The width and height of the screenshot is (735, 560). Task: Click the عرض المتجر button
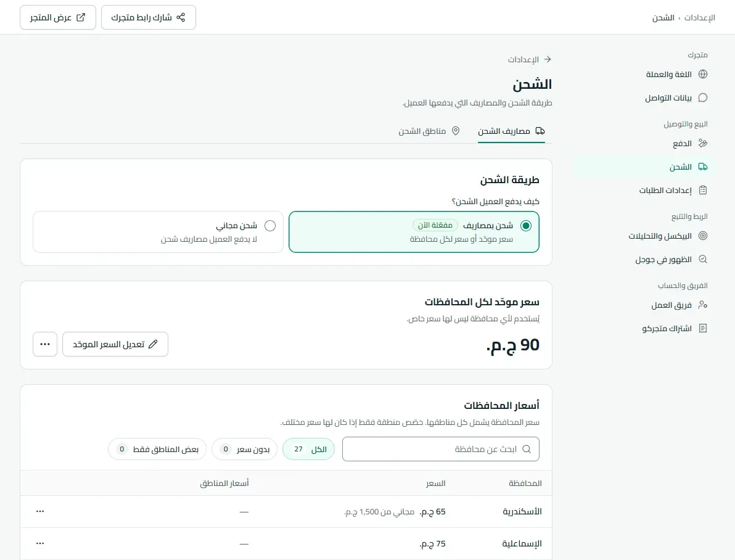click(58, 17)
